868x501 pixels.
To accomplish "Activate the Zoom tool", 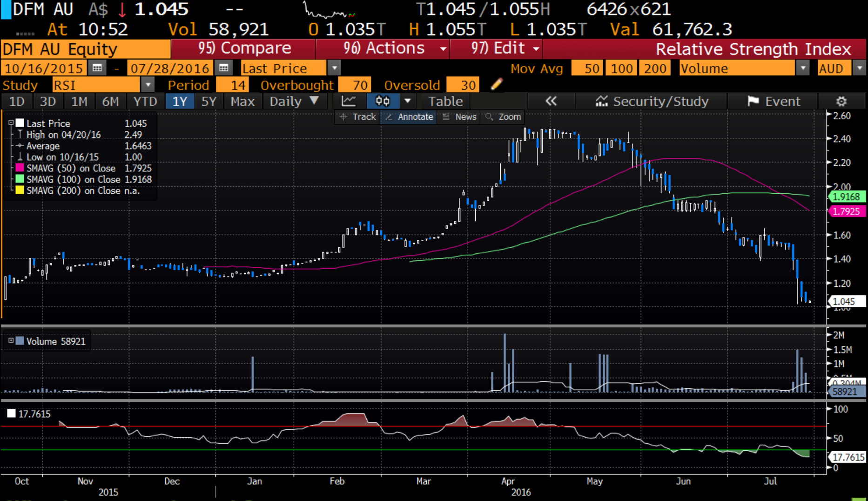I will click(503, 117).
